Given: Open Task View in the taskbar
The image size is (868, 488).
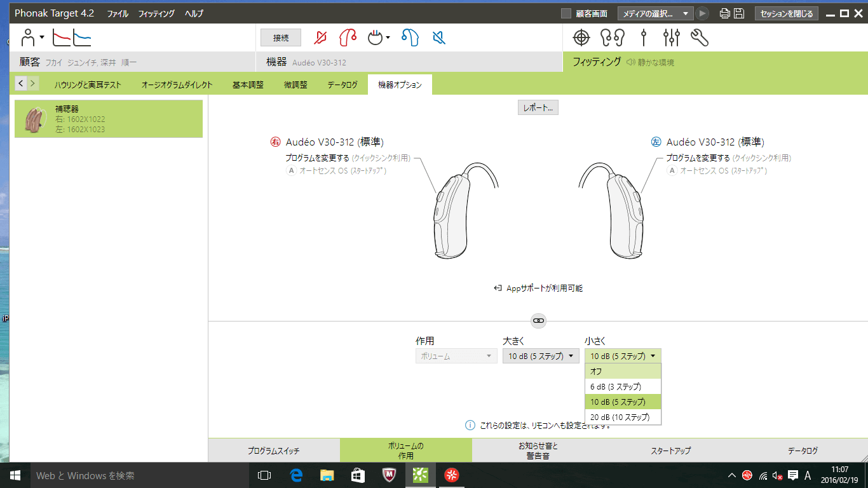Looking at the screenshot, I should pyautogui.click(x=264, y=475).
